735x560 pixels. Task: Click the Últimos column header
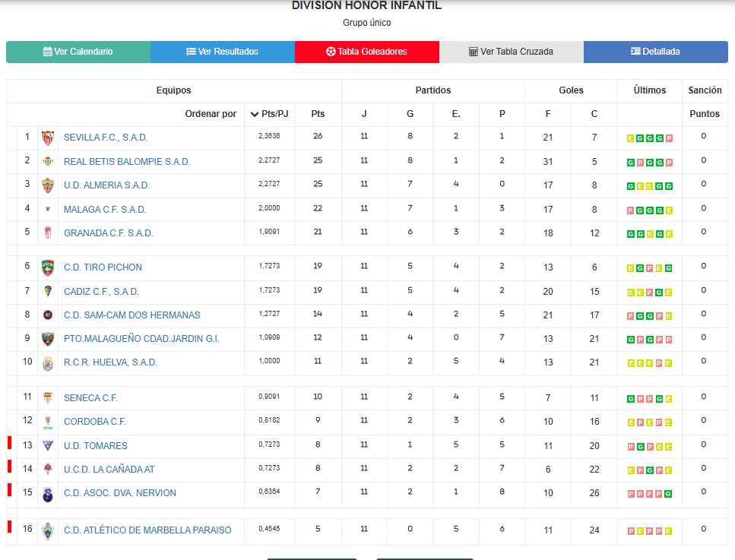point(650,90)
